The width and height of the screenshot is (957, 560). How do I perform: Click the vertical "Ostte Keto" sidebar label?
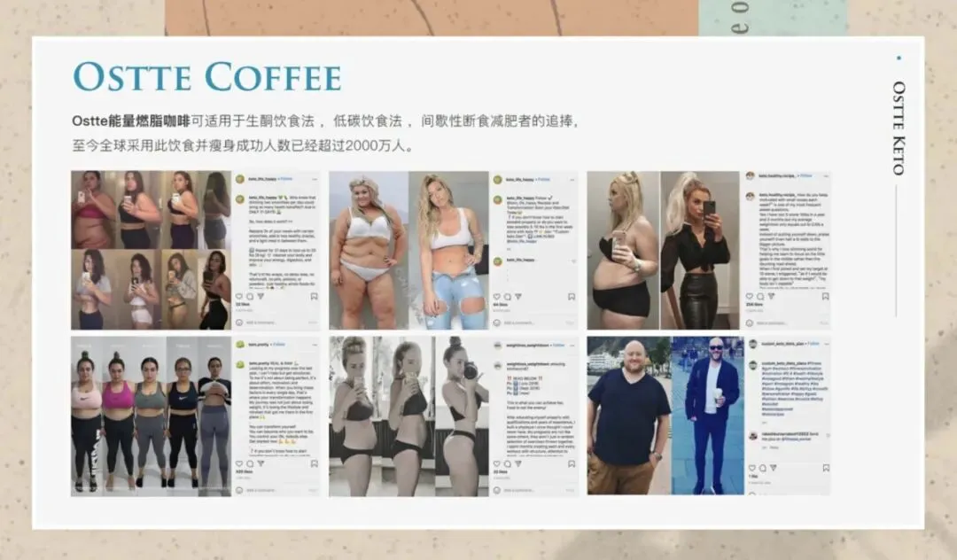coord(899,128)
